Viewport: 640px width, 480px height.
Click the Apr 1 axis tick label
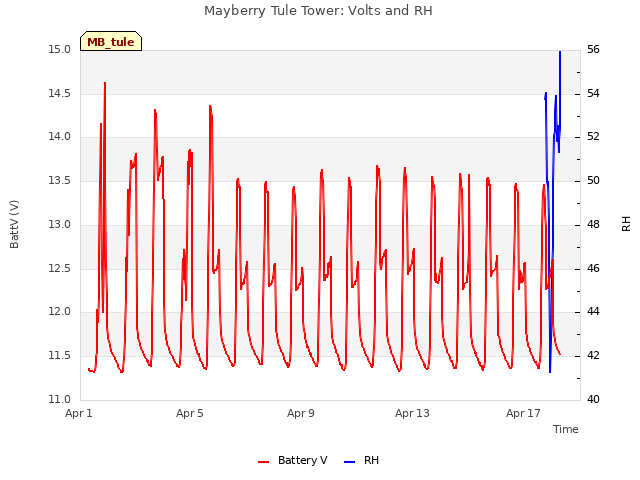click(x=79, y=413)
